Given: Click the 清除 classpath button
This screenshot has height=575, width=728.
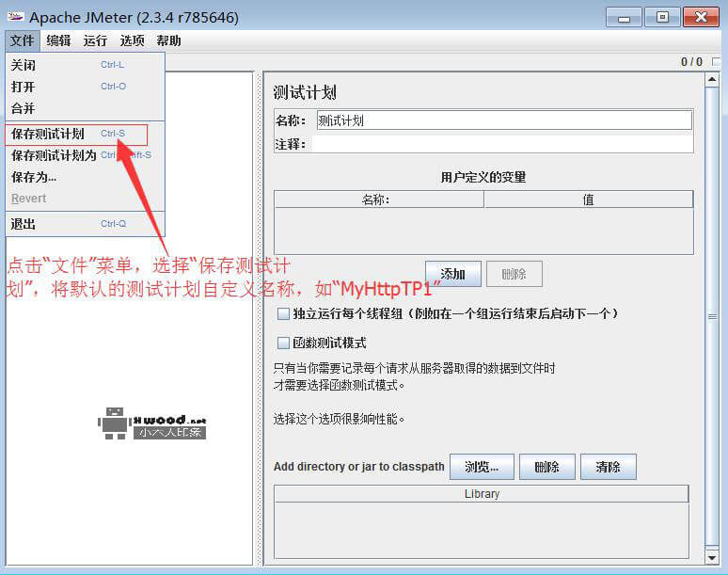Looking at the screenshot, I should click(x=609, y=467).
